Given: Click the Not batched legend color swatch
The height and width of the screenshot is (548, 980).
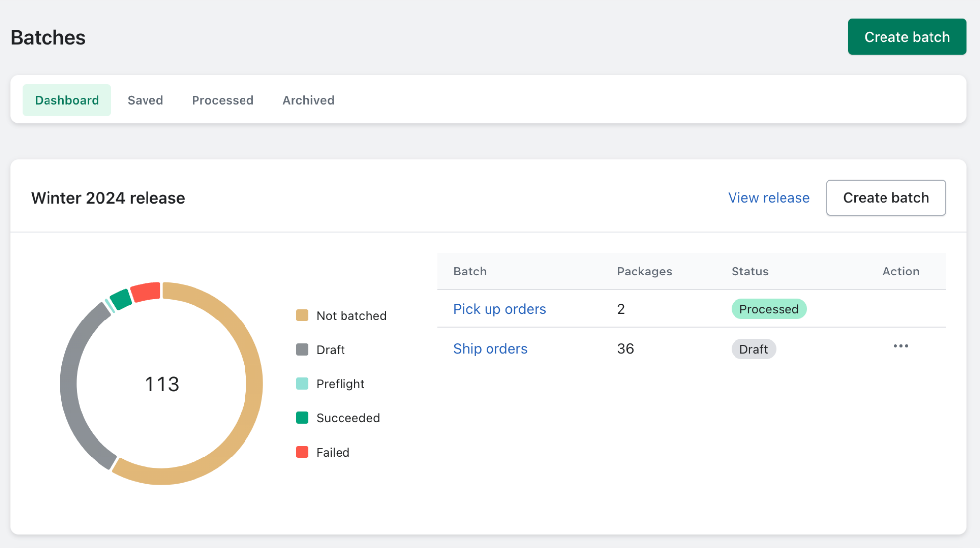Looking at the screenshot, I should [x=302, y=316].
